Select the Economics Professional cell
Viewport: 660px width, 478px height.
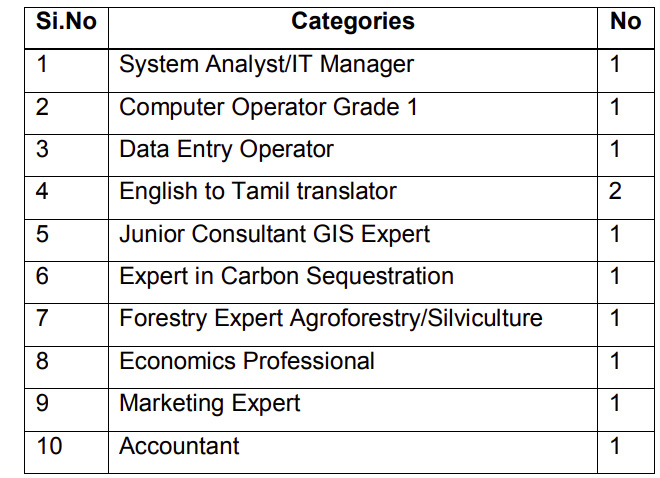247,361
